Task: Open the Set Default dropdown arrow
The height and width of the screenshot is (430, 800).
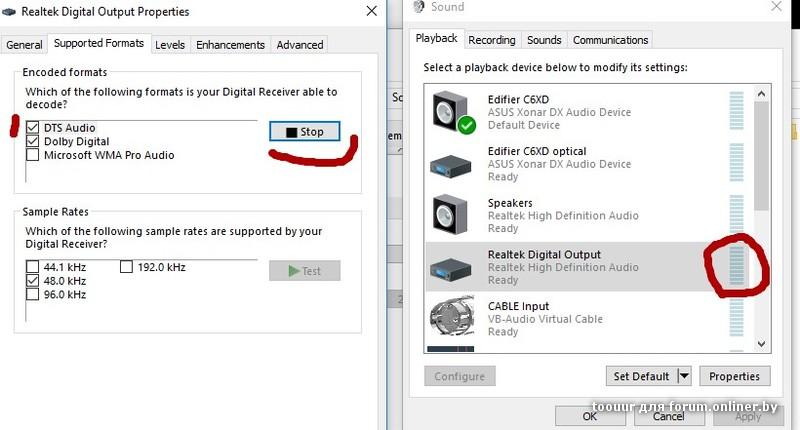Action: (x=684, y=376)
